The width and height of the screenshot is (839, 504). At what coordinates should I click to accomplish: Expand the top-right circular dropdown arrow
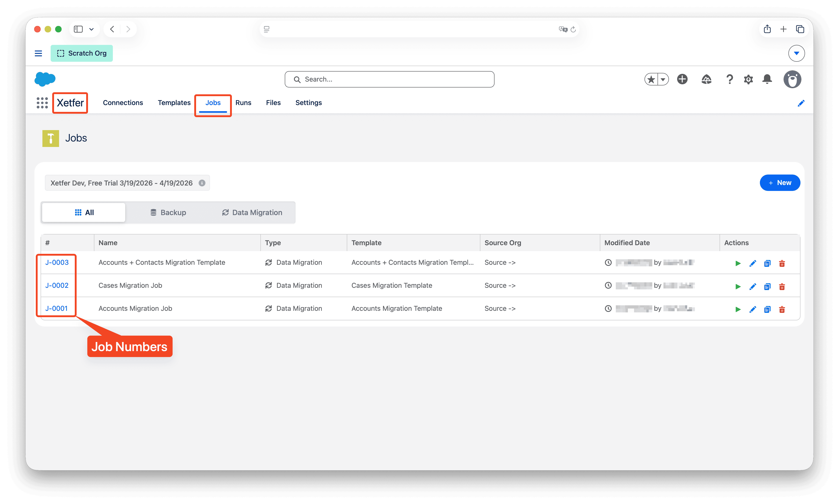796,53
